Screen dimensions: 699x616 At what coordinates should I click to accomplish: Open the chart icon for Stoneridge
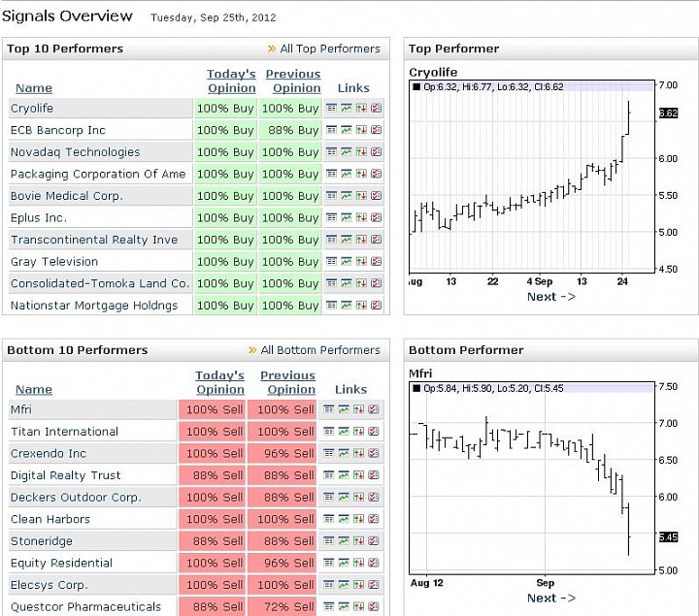344,540
